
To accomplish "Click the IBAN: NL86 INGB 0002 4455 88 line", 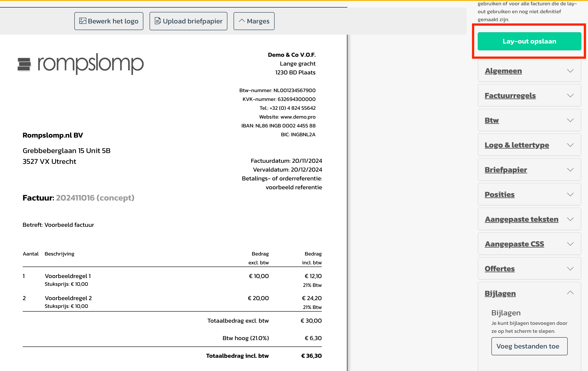I will tap(278, 125).
